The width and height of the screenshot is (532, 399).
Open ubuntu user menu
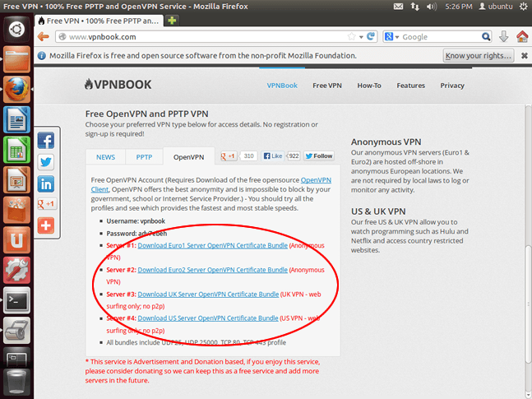tap(495, 6)
